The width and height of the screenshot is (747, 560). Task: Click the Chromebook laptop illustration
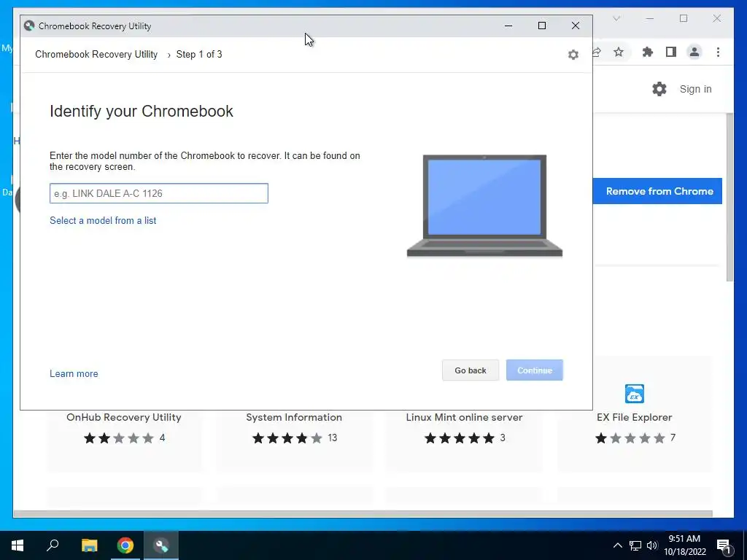point(484,206)
